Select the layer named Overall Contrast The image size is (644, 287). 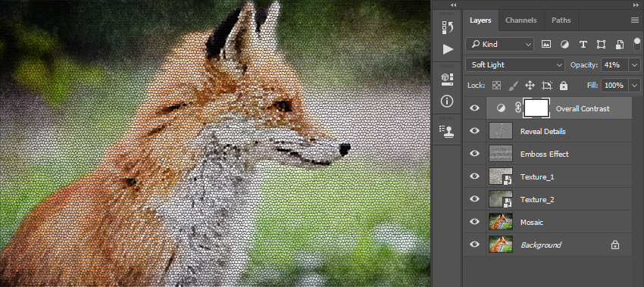[583, 109]
